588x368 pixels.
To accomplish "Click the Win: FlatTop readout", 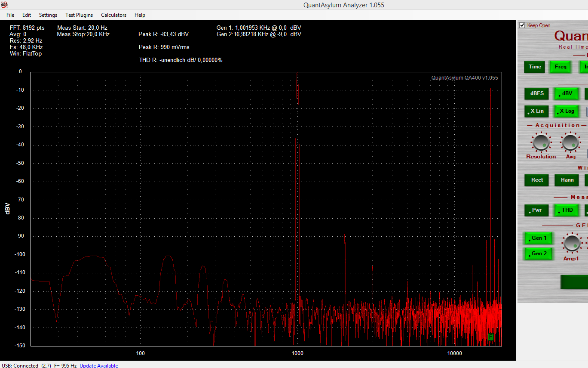I will pos(26,54).
